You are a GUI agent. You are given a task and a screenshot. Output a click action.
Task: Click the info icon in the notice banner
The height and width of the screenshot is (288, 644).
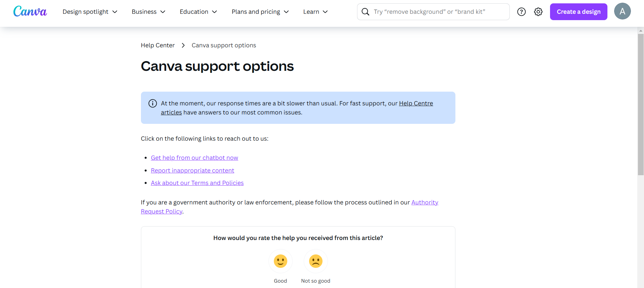pos(153,103)
